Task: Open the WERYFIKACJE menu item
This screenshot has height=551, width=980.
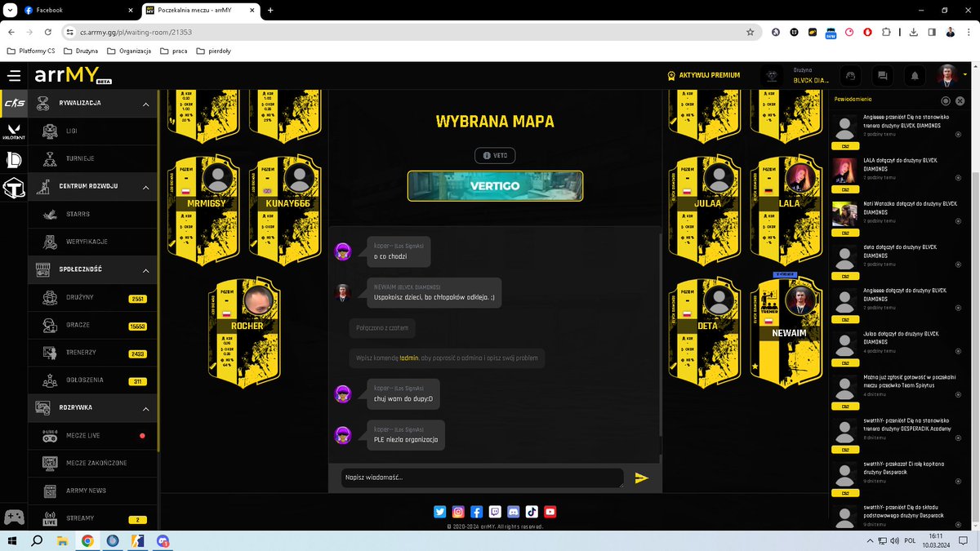Action: [x=91, y=242]
